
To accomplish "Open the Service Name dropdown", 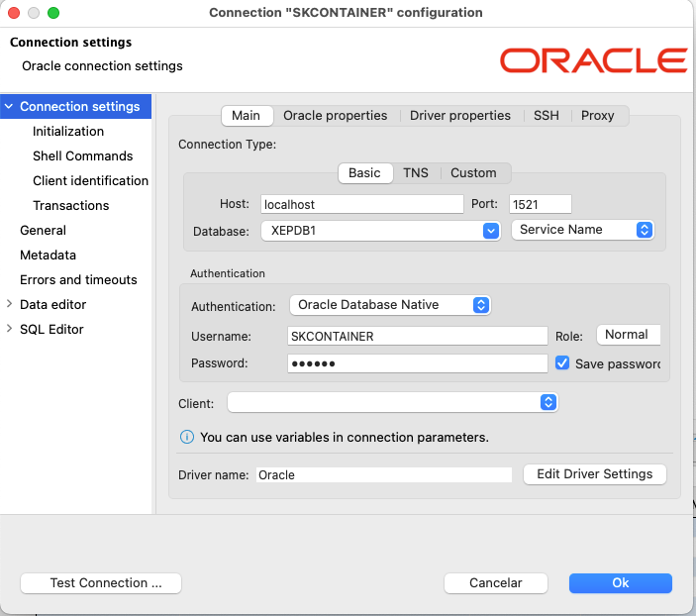I will click(x=583, y=230).
